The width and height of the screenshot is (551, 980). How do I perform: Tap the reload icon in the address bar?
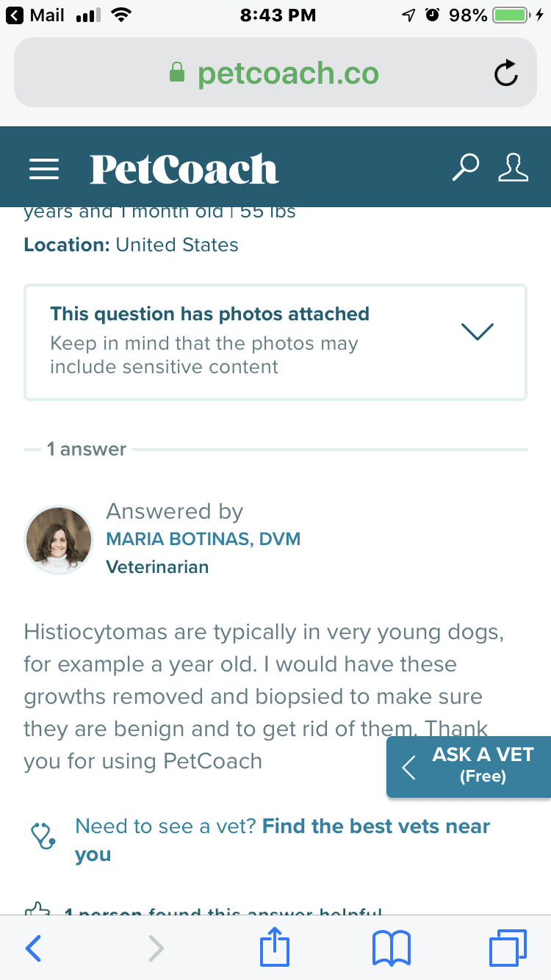click(x=505, y=73)
